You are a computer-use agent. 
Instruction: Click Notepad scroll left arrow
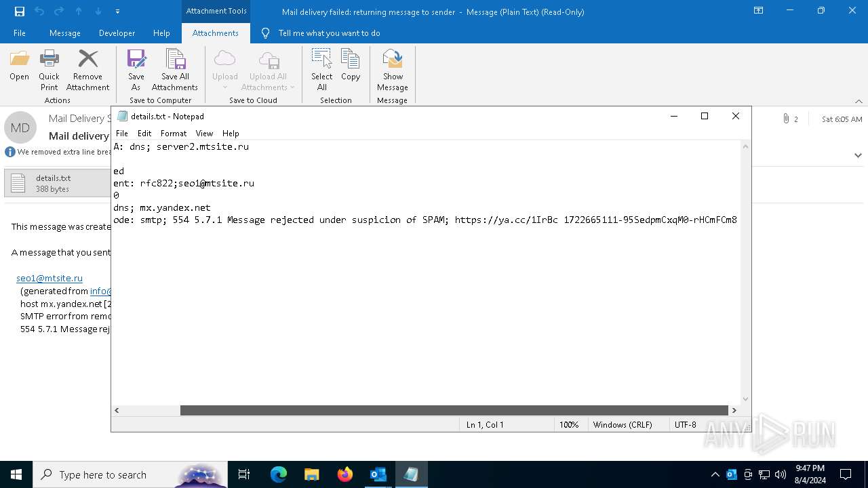(x=117, y=410)
